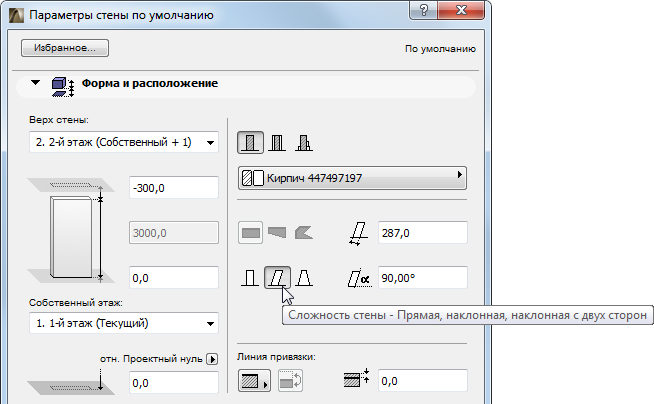Image resolution: width=654 pixels, height=404 pixels.
Task: Edit the elevation to project zero field
Action: click(174, 383)
